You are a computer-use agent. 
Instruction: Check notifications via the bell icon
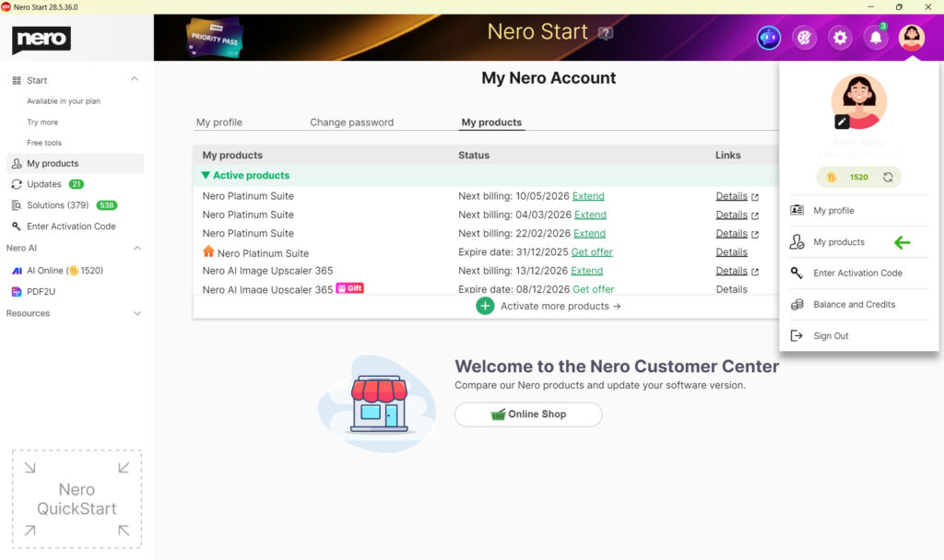point(876,37)
